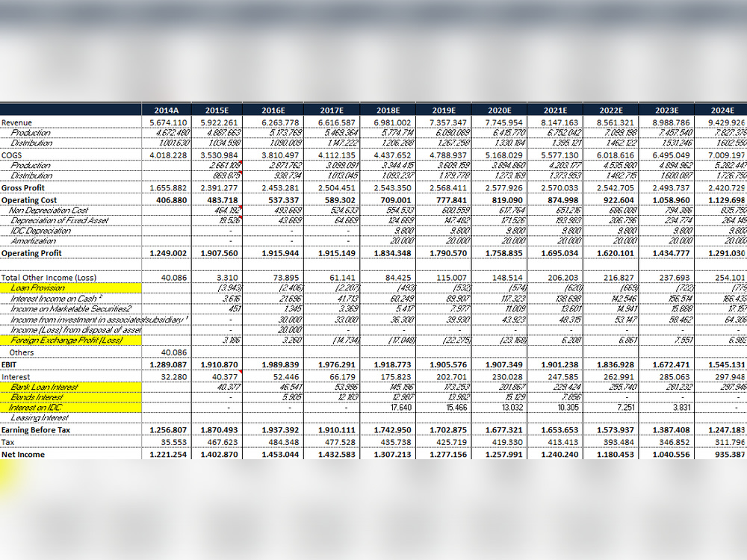Select 2014A EBIT value 1.289.087
Screen dimensions: 747x560
(x=168, y=365)
